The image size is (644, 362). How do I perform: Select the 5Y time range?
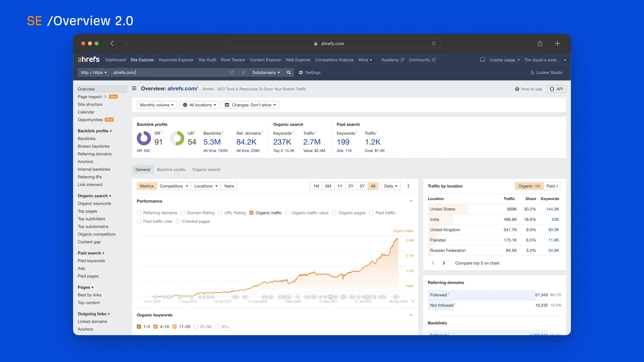pyautogui.click(x=362, y=186)
